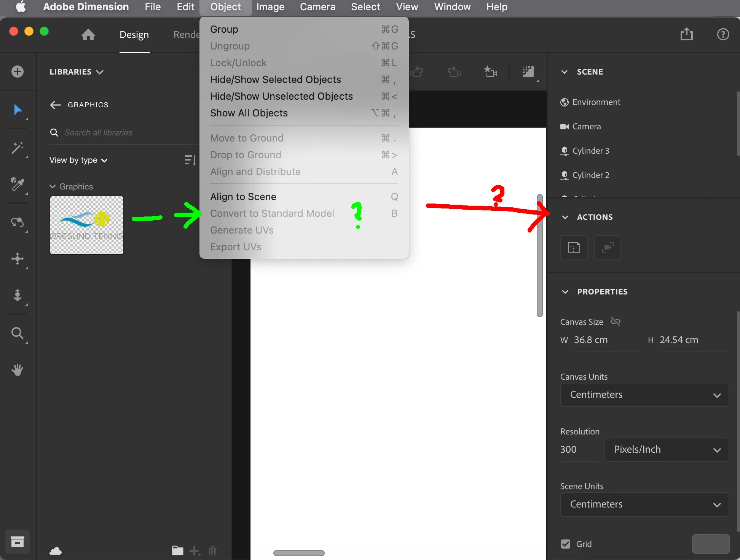Viewport: 740px width, 560px height.
Task: Go back from Graphics library
Action: [56, 105]
